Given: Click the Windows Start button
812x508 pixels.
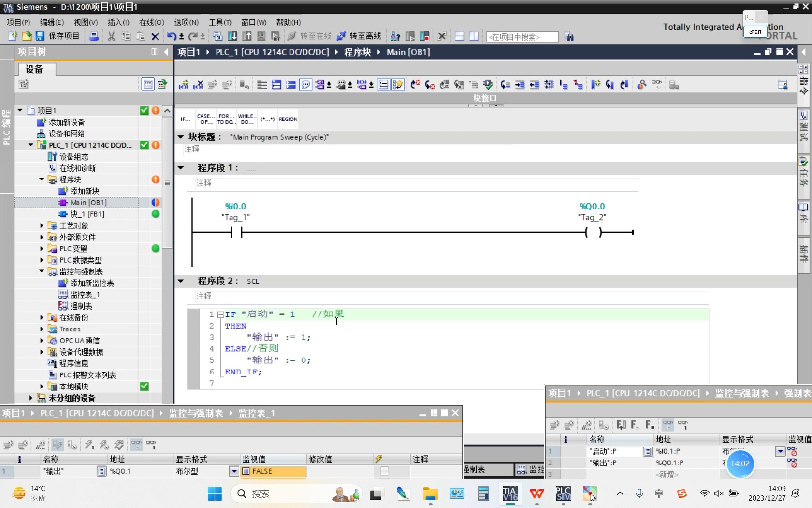Looking at the screenshot, I should tap(215, 494).
